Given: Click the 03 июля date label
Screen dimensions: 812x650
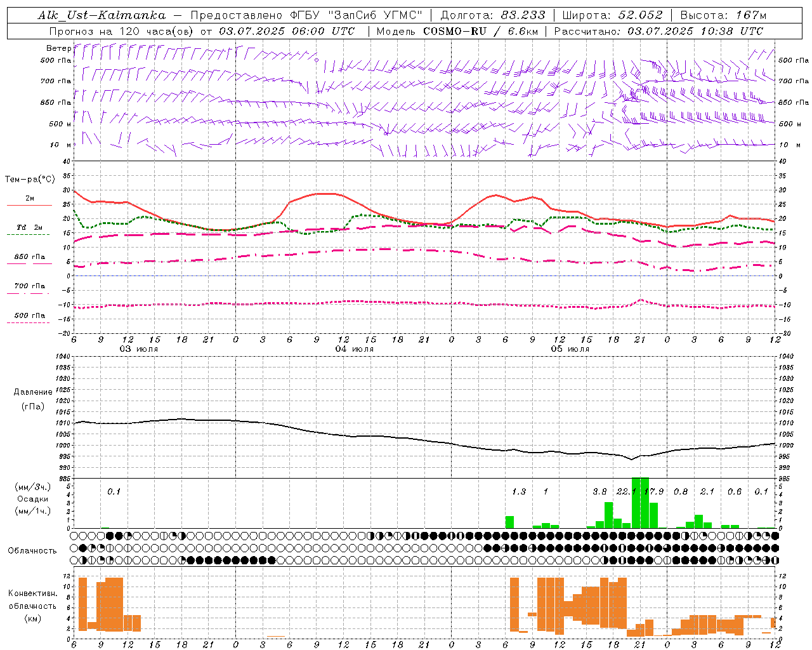Looking at the screenshot, I should click(139, 349).
